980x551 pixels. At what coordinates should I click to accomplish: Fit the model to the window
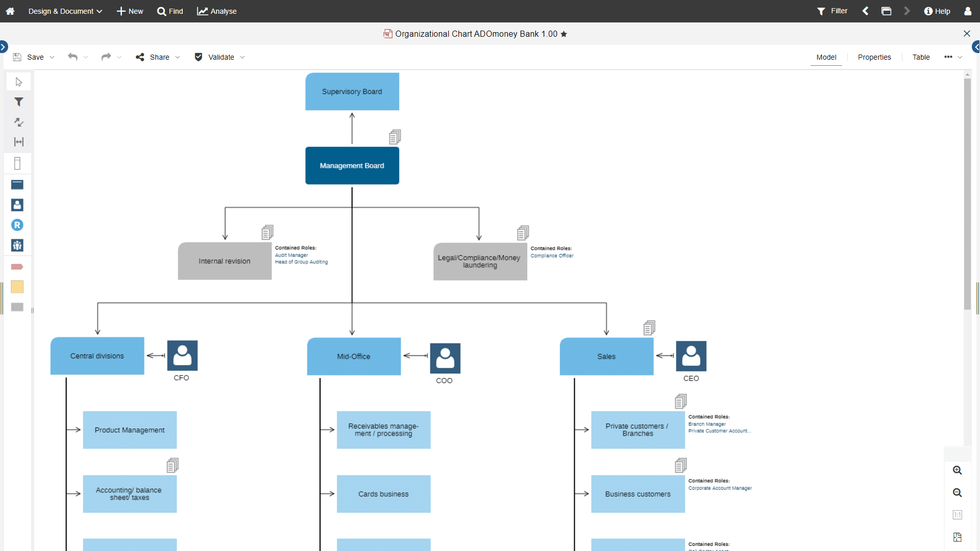(958, 537)
